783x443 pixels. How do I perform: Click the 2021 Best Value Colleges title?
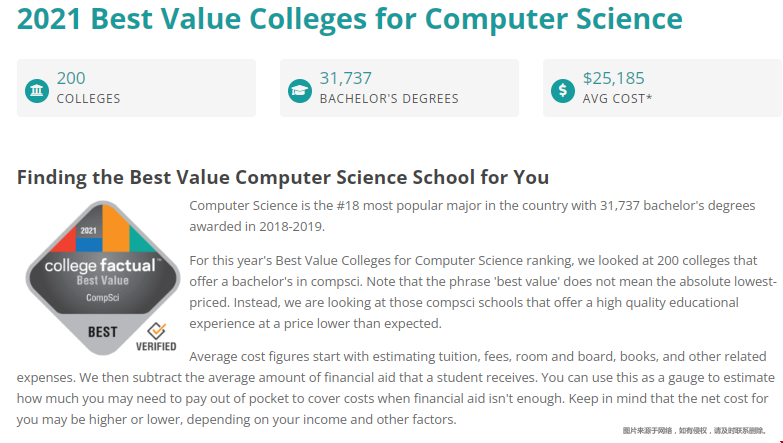[350, 18]
